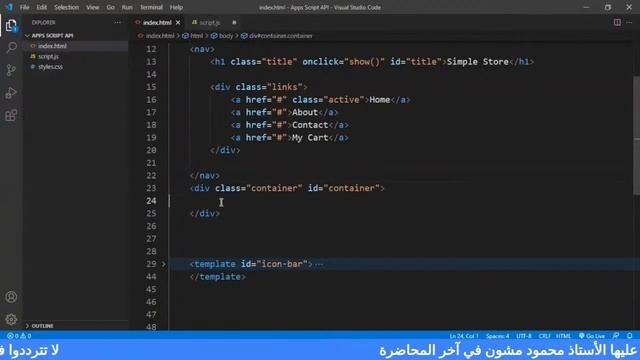640x360 pixels.
Task: Click Spaces: 4 indentation setting
Action: 498,336
